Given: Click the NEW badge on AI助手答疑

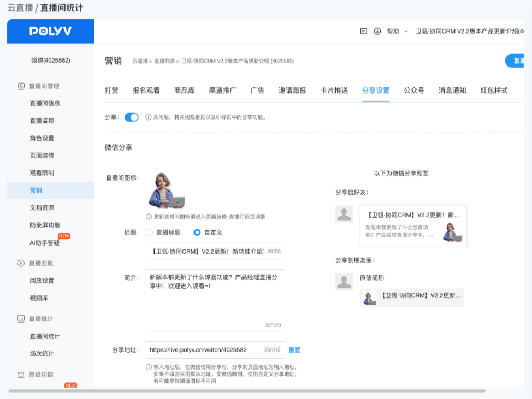Looking at the screenshot, I should [64, 236].
